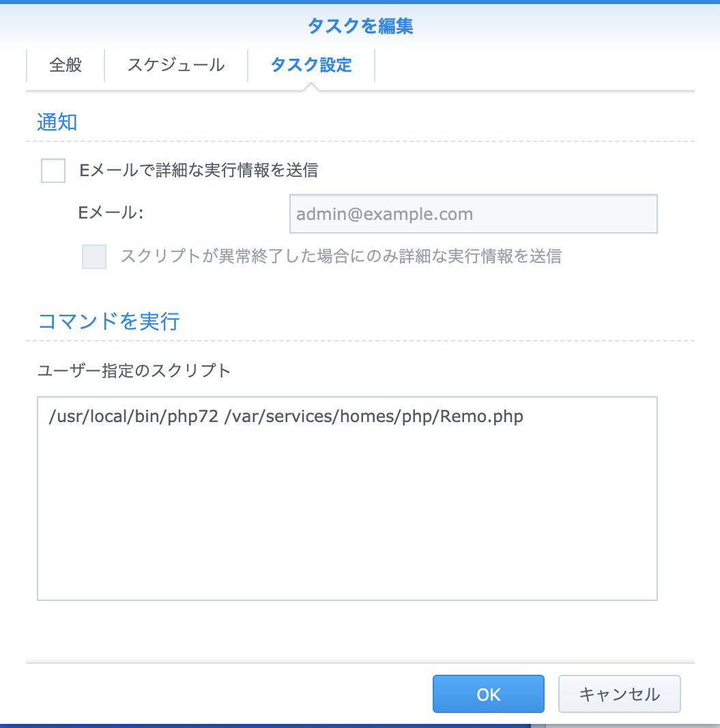Click the タスクを編集 dialog title

(x=360, y=25)
